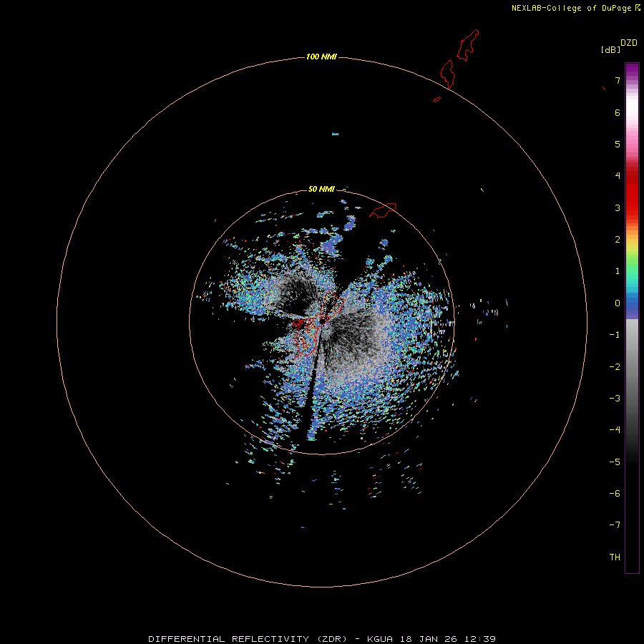Click the -4 value on color scale

tap(615, 430)
